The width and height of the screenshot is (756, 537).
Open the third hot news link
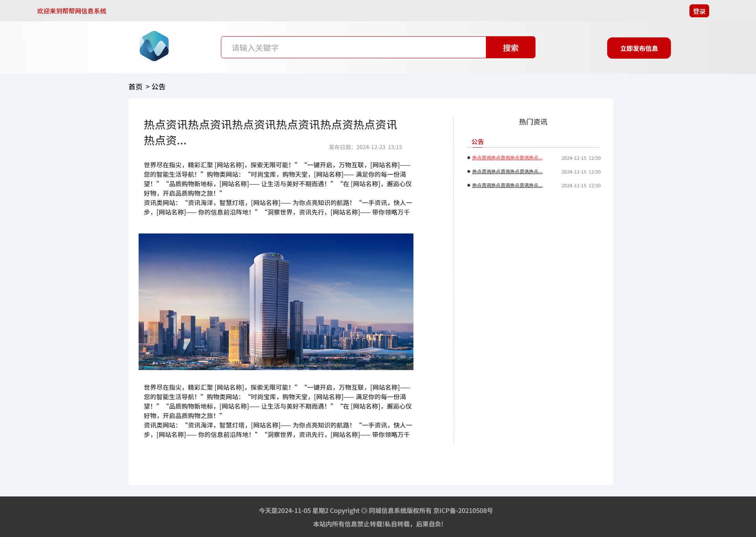click(507, 185)
